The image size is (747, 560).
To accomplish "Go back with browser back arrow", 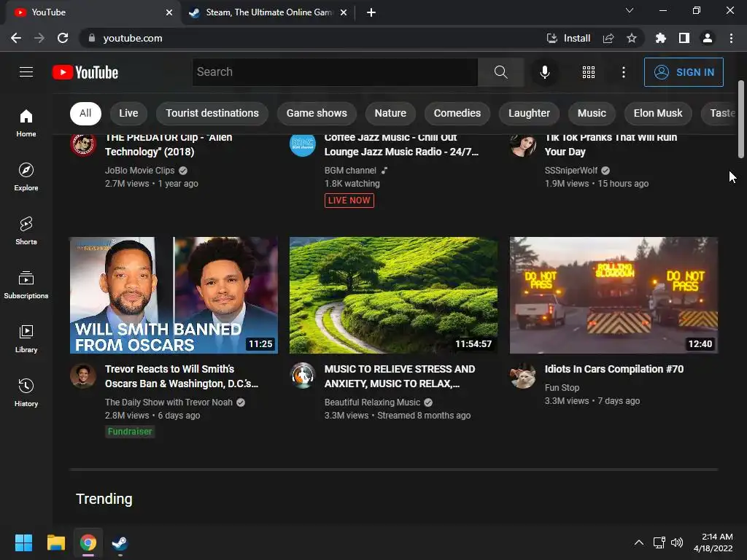I will pyautogui.click(x=16, y=38).
